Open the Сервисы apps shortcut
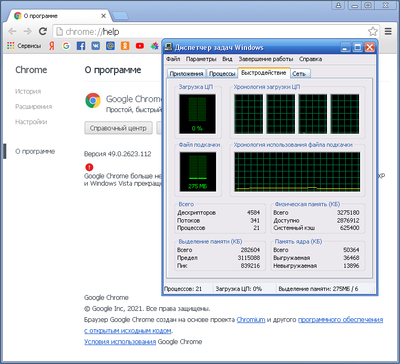400x364 pixels. [x=24, y=46]
